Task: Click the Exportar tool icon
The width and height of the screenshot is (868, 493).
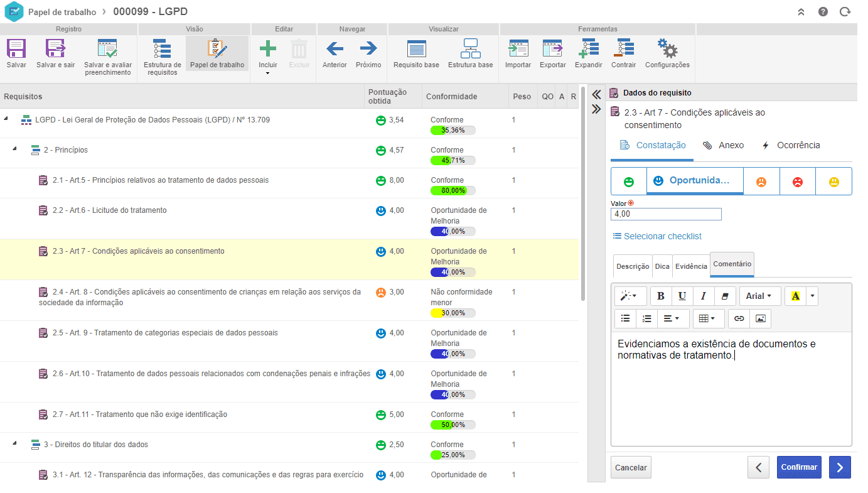Action: [552, 49]
